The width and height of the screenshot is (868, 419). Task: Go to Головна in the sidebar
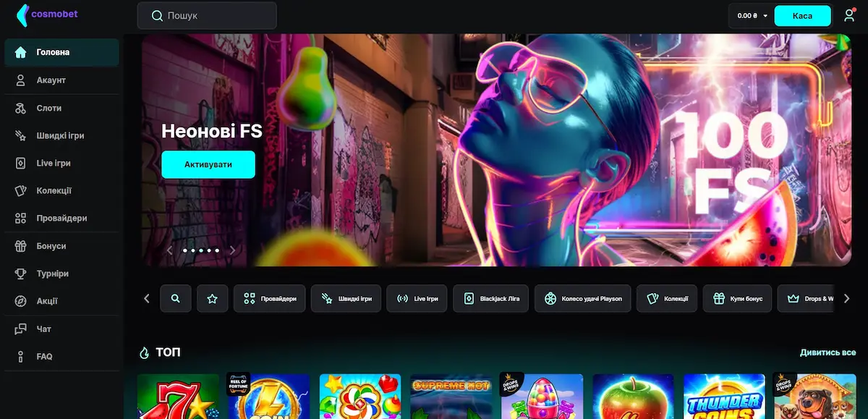[61, 52]
